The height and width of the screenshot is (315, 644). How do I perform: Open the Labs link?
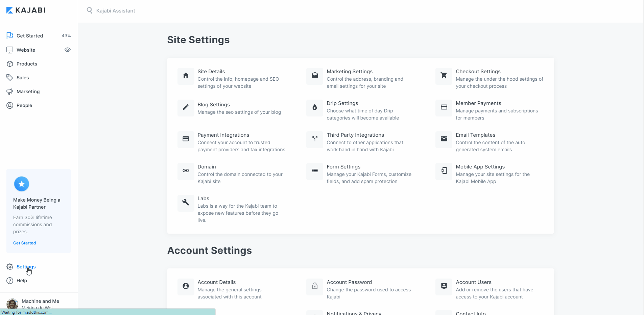coord(203,199)
